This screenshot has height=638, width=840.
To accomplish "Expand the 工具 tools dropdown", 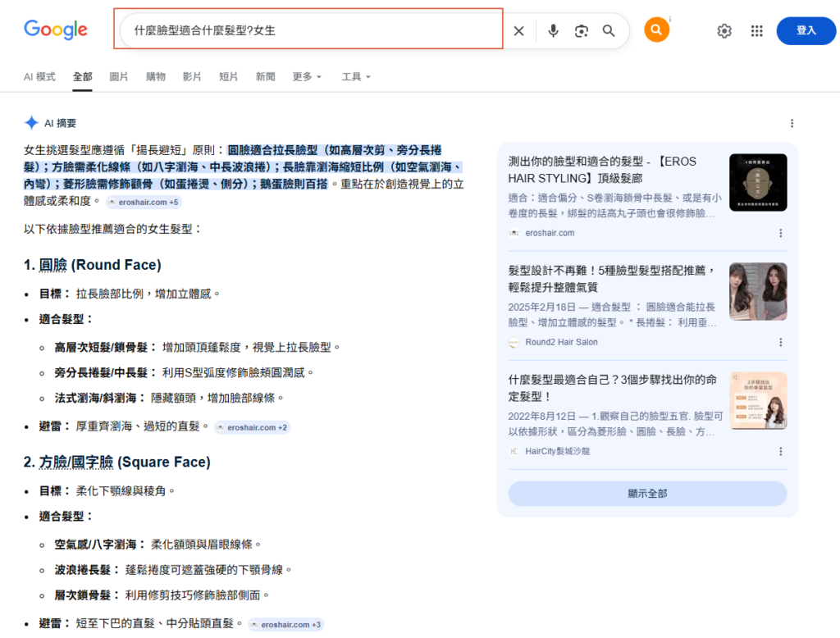I will 356,76.
